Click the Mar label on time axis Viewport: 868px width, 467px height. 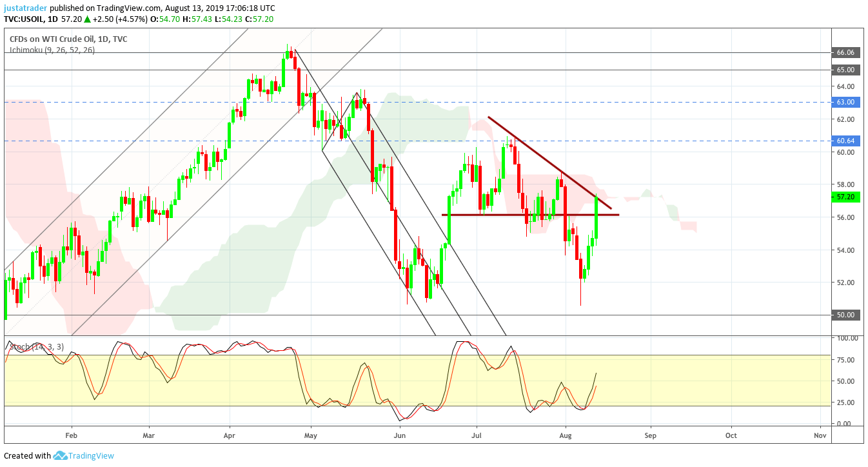pyautogui.click(x=148, y=435)
